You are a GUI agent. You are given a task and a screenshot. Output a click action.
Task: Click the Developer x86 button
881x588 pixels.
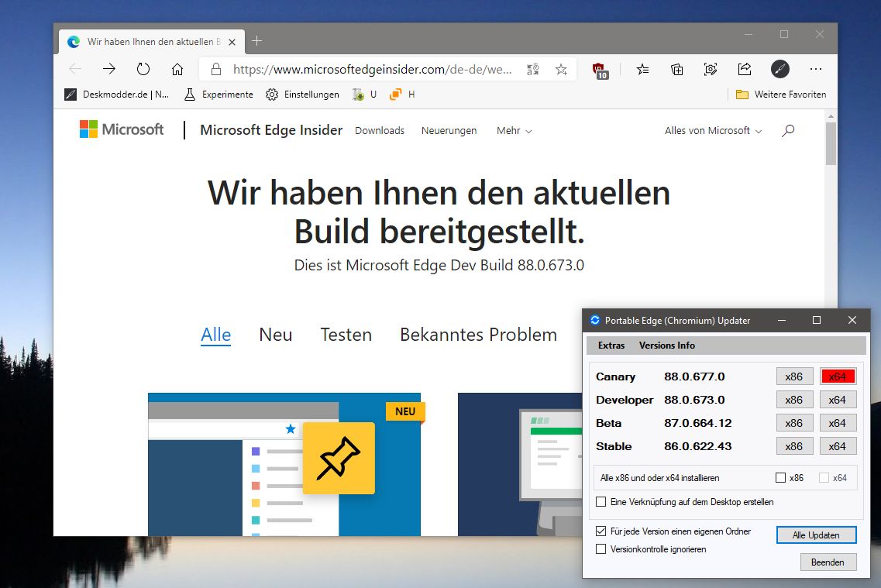click(794, 400)
